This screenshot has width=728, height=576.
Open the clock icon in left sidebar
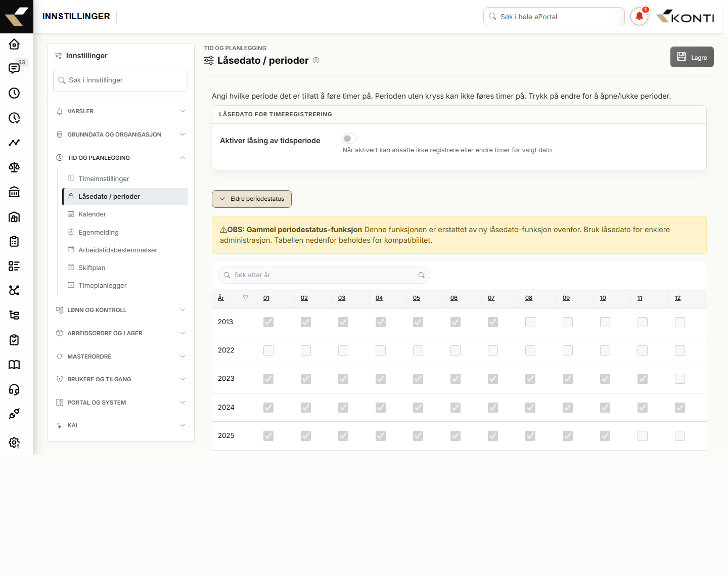[x=14, y=93]
